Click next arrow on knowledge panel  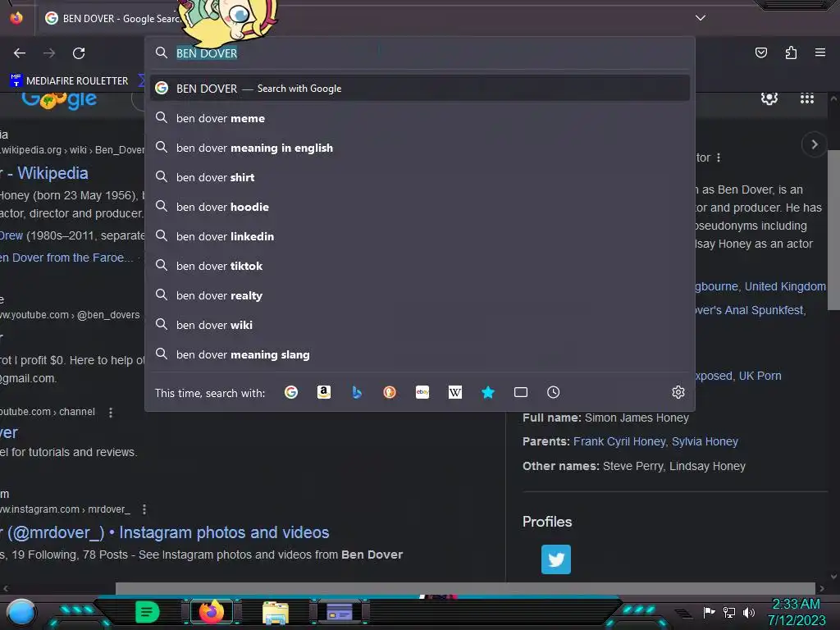tap(815, 144)
